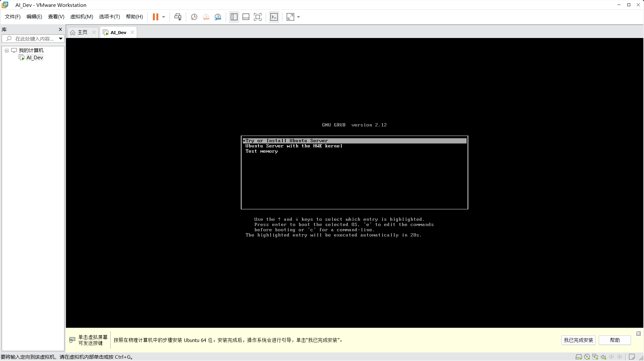This screenshot has height=361, width=644.
Task: Dismiss the yellow install hint bar
Action: click(x=638, y=333)
